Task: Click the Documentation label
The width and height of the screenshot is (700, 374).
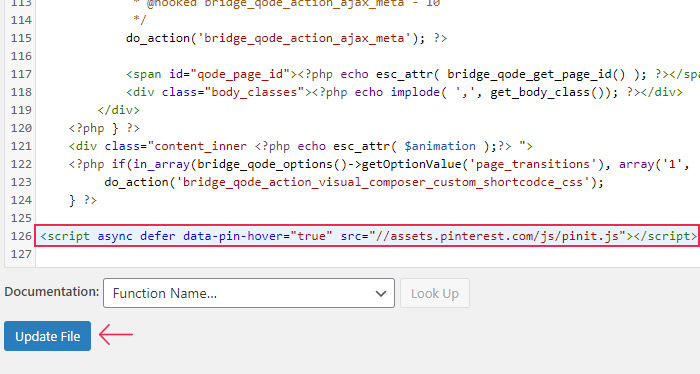Action: [x=52, y=291]
